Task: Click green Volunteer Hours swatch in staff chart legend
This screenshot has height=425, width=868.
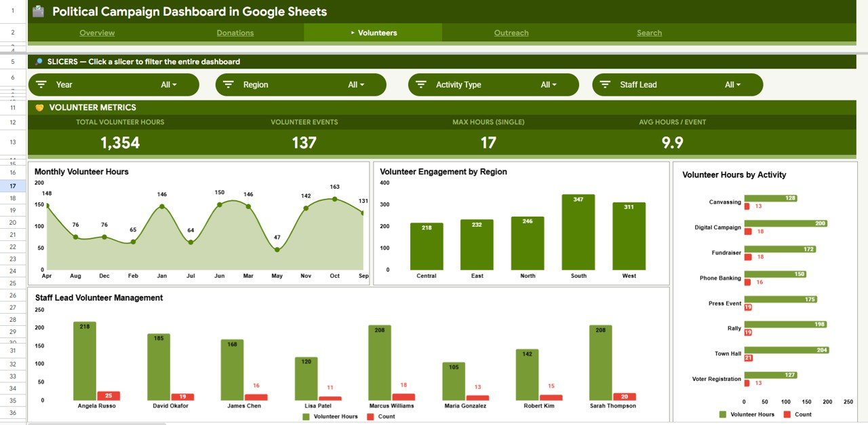Action: coord(306,416)
